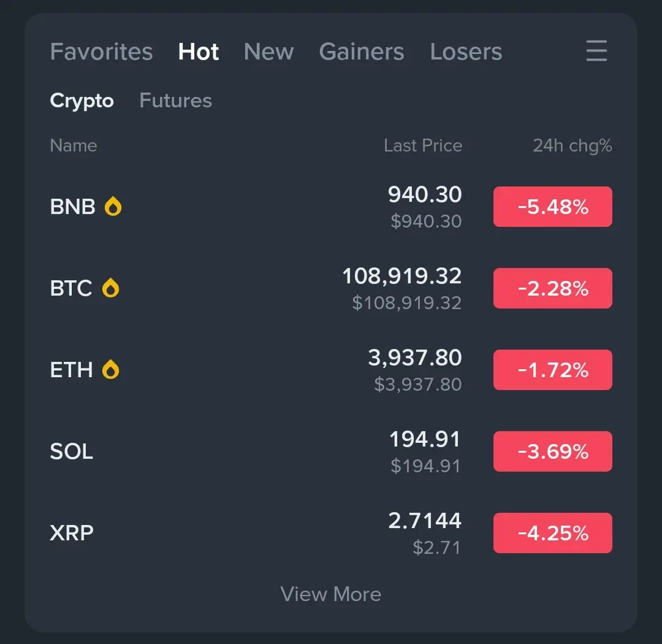This screenshot has height=644, width=662.
Task: Click SOL's -3.69% change badge
Action: click(553, 451)
